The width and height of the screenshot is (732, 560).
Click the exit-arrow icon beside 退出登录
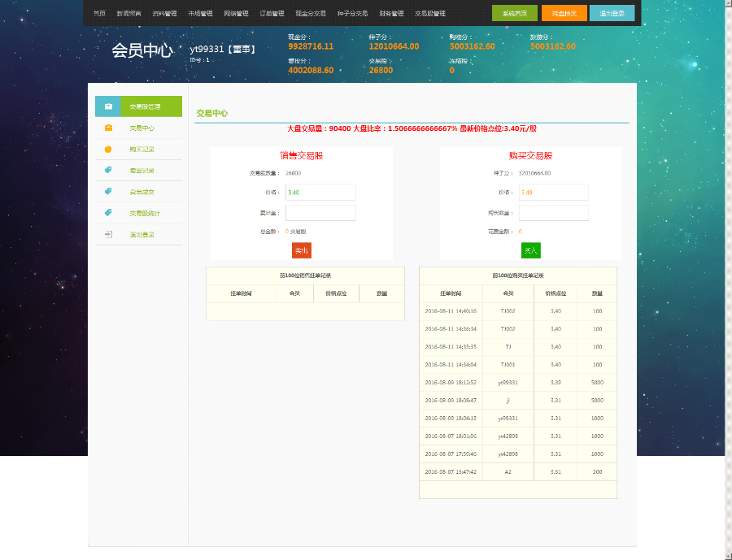point(108,234)
